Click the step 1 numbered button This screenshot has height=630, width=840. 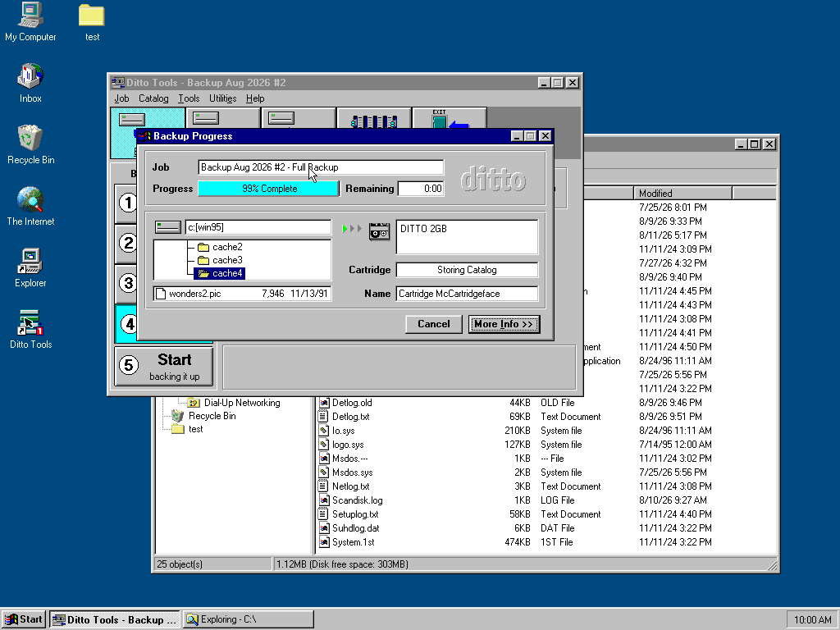[x=127, y=203]
